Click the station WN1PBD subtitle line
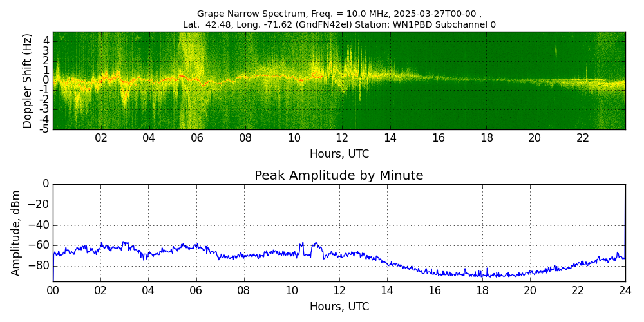The height and width of the screenshot is (322, 644). [x=339, y=24]
